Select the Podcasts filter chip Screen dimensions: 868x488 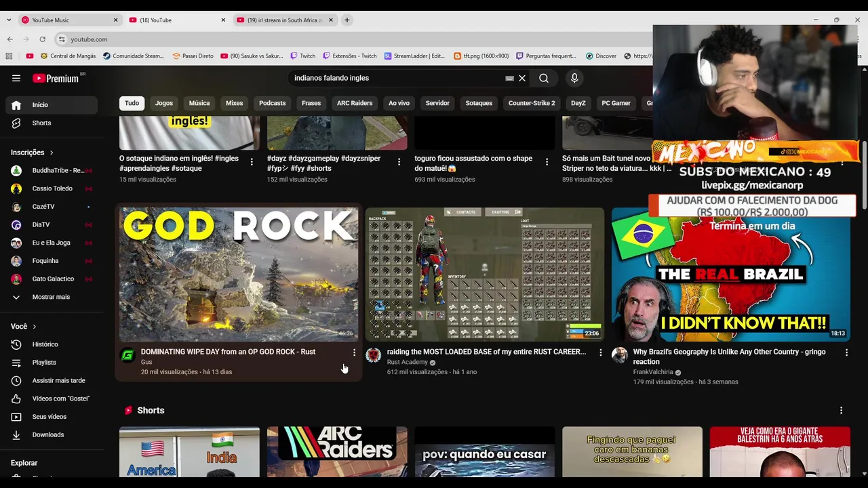[x=273, y=103]
